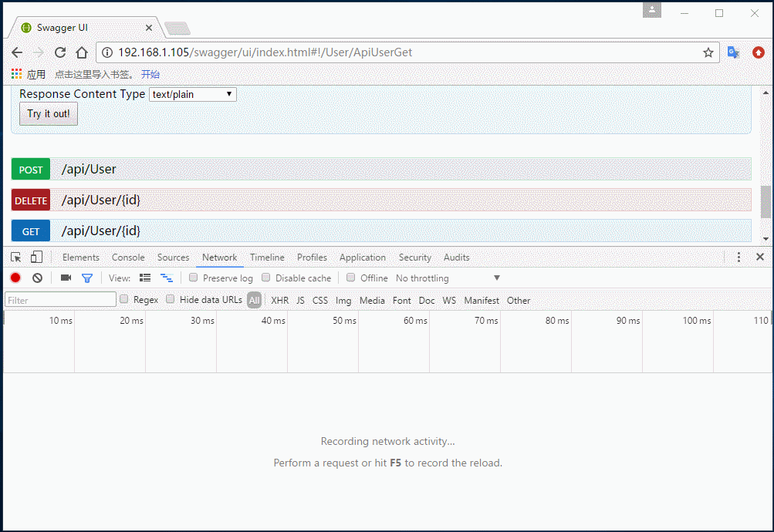Switch to large request rows view icon
Screen dimensions: 774x532
pyautogui.click(x=144, y=278)
